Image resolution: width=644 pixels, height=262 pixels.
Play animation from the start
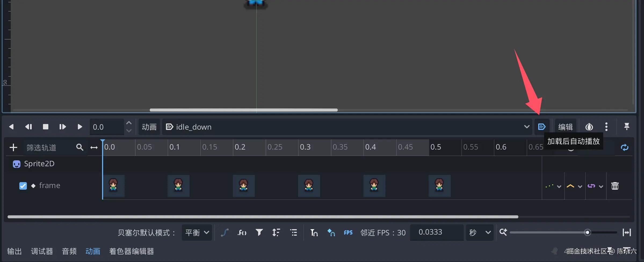point(63,127)
